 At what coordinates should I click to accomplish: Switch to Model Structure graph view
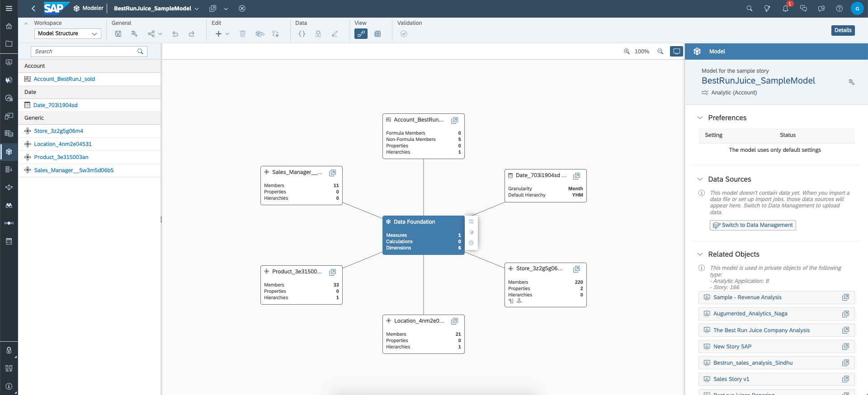[361, 34]
